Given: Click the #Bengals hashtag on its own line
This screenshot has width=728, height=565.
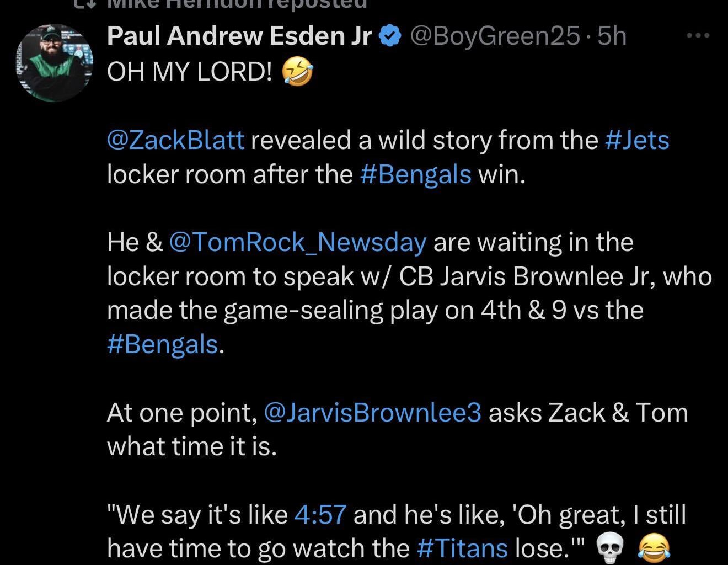Looking at the screenshot, I should (x=163, y=344).
